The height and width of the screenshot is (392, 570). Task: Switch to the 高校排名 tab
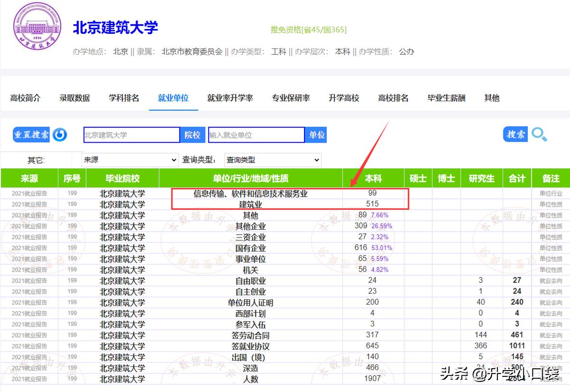(x=393, y=98)
